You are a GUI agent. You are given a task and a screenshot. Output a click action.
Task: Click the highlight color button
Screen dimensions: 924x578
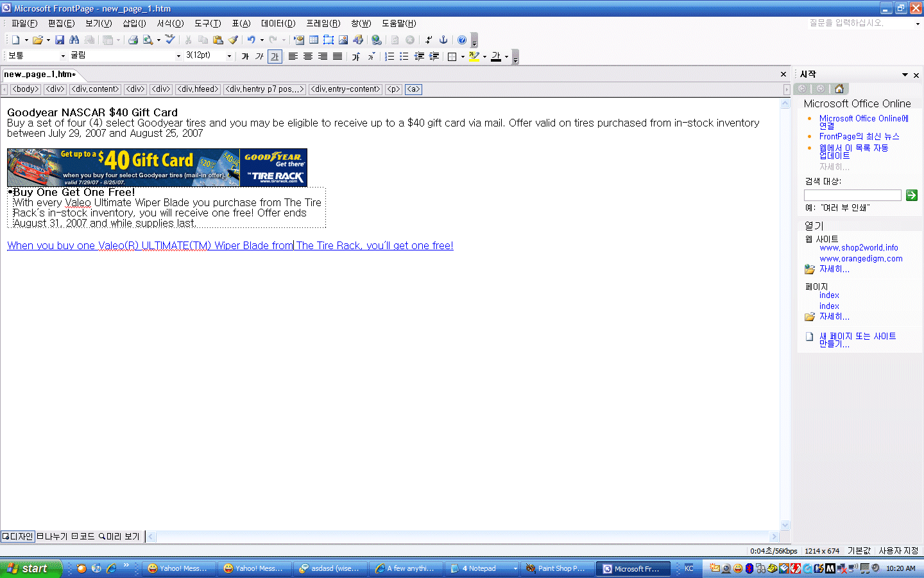474,57
